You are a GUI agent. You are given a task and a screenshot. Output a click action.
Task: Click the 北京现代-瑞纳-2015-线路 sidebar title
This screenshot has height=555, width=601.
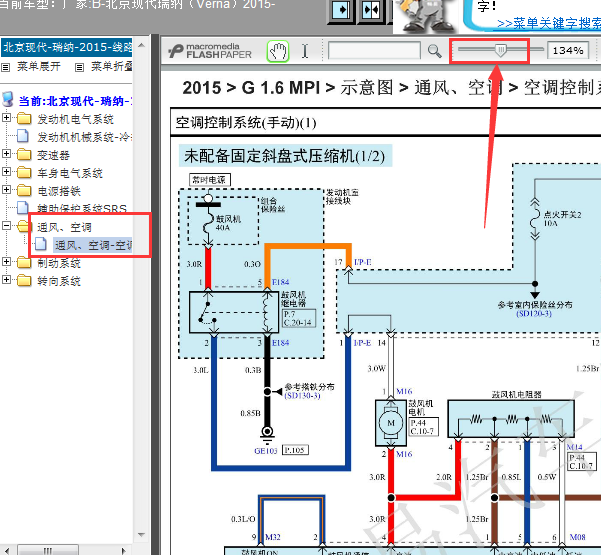point(67,48)
